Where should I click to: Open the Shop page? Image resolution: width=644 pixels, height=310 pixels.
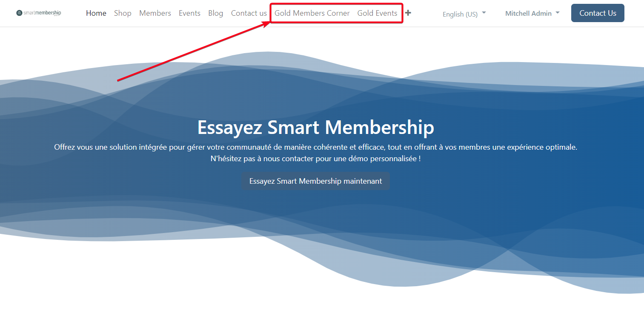pyautogui.click(x=123, y=13)
